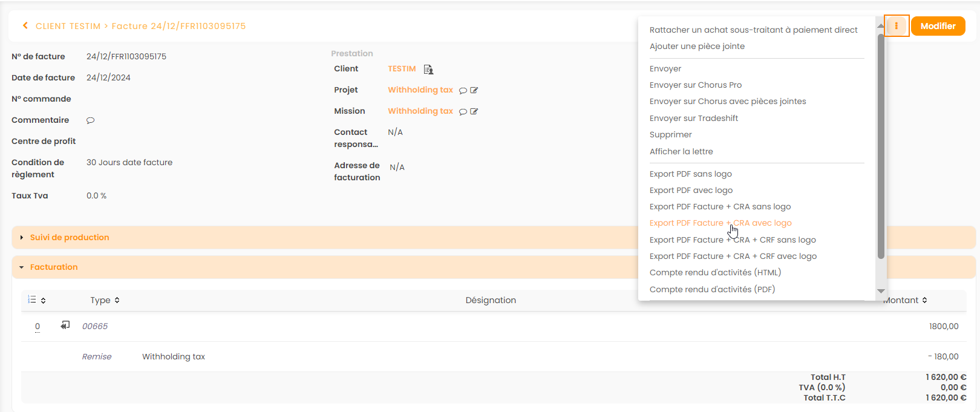Open the comment bubble on the Mission row
Screen dimensions: 980x412
[463, 112]
